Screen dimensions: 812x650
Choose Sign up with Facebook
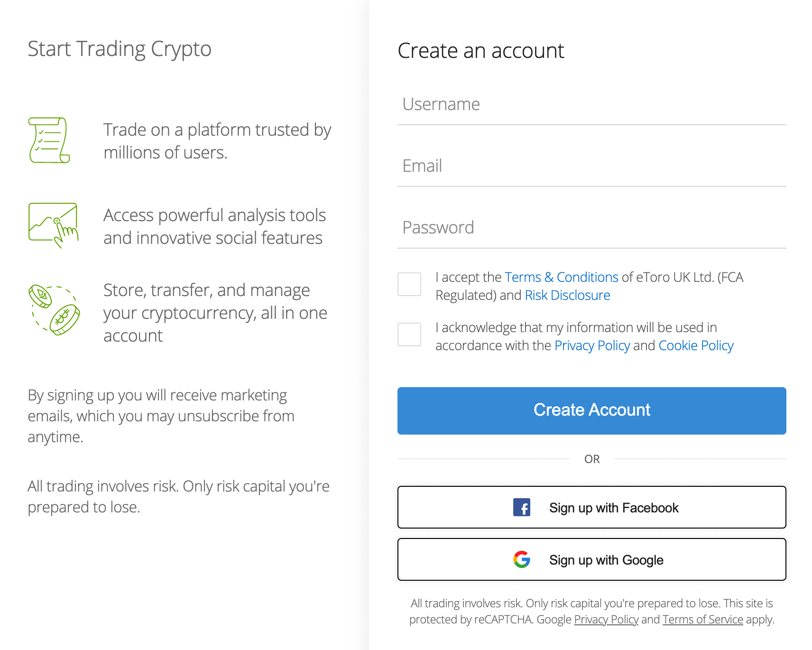click(592, 507)
